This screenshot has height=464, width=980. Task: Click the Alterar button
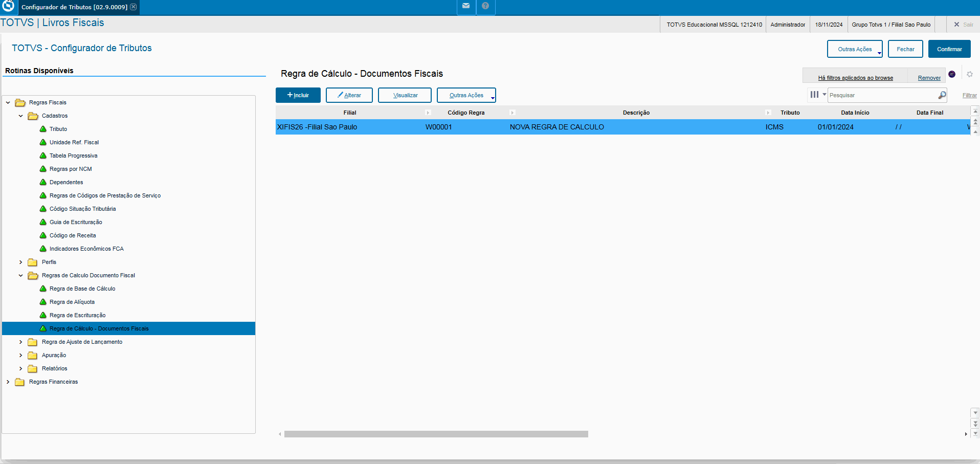[x=349, y=95]
